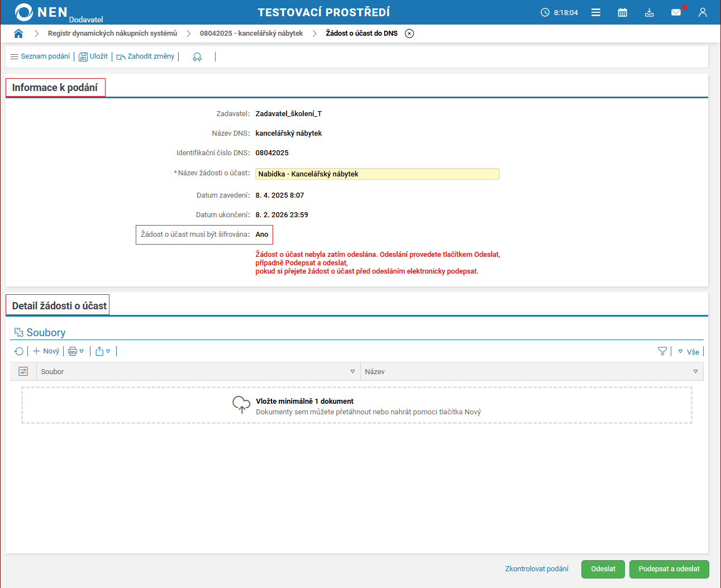
Task: Open the calendar icon in header
Action: (622, 12)
